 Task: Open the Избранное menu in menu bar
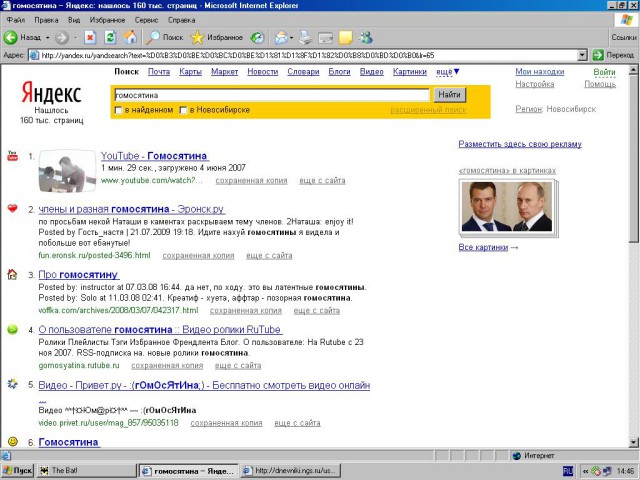tap(107, 20)
